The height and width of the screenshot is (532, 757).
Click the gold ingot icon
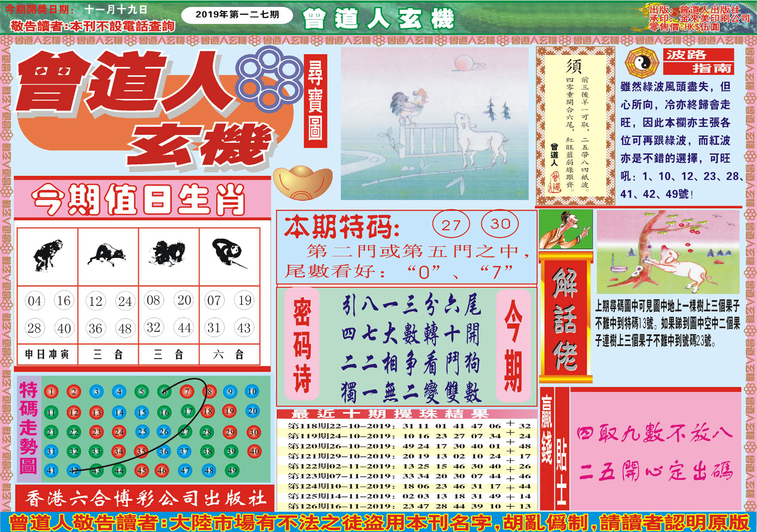[303, 183]
